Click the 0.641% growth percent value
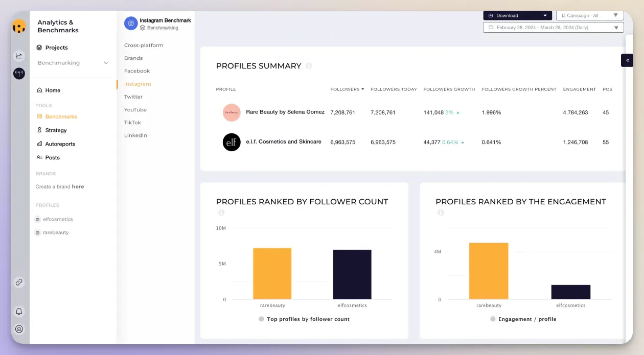 [x=491, y=143]
